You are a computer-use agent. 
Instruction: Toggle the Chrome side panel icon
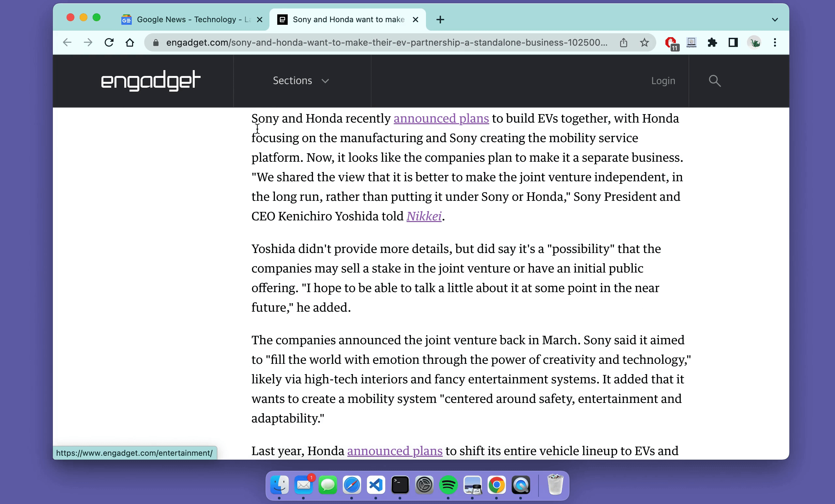[x=733, y=43]
